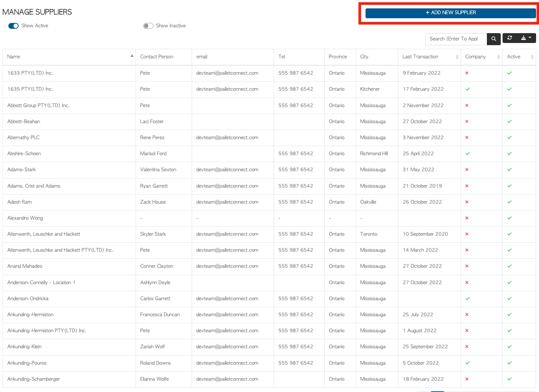The image size is (539, 392).
Task: Open supplier Adams-Stark
Action: (x=22, y=170)
